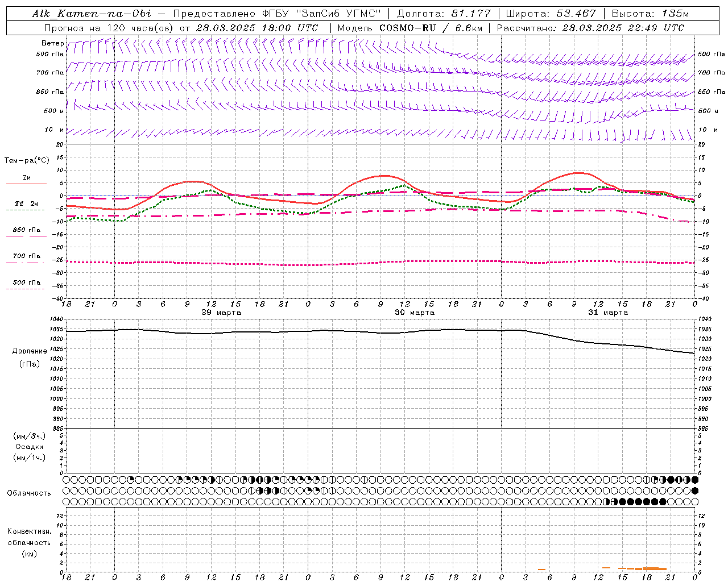Click the 'Облачность' cloud cover row label

[x=29, y=493]
